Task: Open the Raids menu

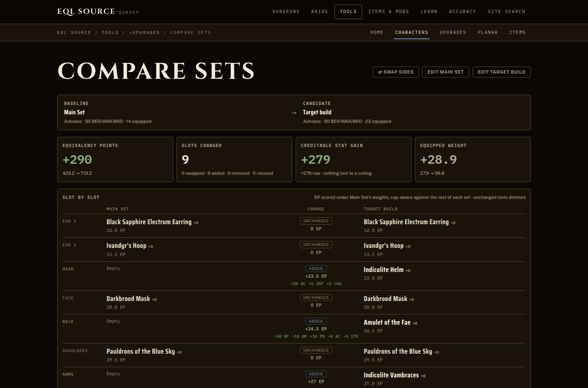Action: pos(320,12)
